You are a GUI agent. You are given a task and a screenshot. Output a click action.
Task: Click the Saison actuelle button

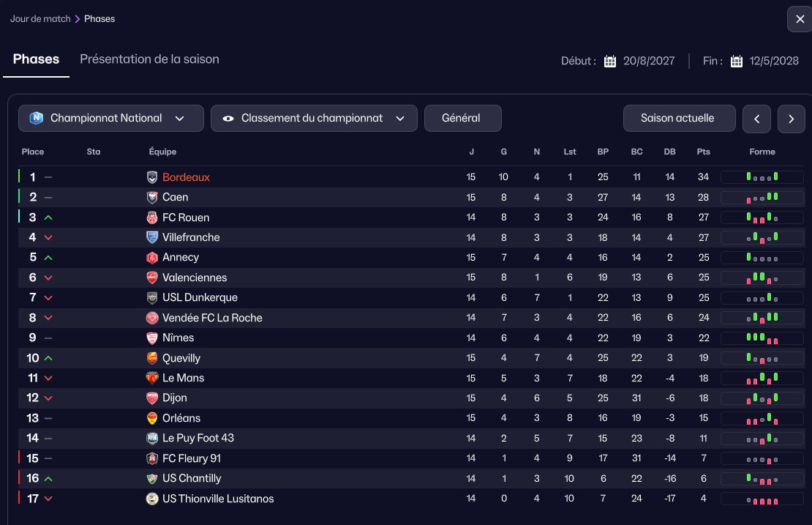[x=679, y=118]
